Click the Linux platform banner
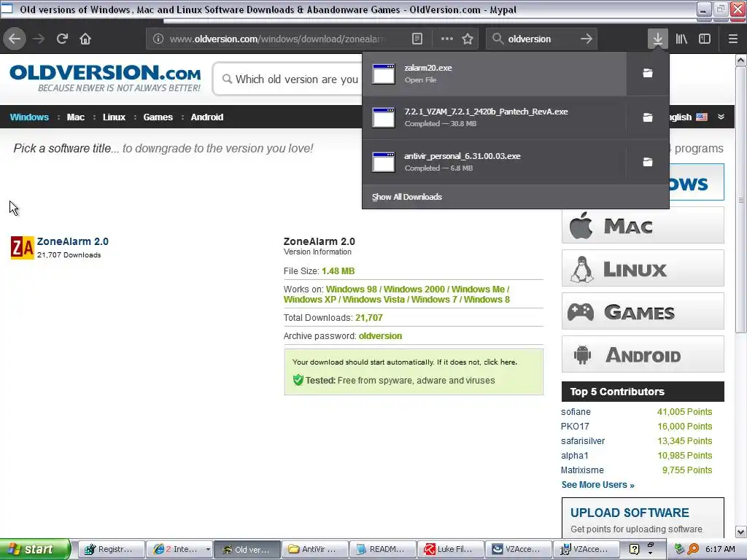Image resolution: width=747 pixels, height=560 pixels. [x=643, y=268]
